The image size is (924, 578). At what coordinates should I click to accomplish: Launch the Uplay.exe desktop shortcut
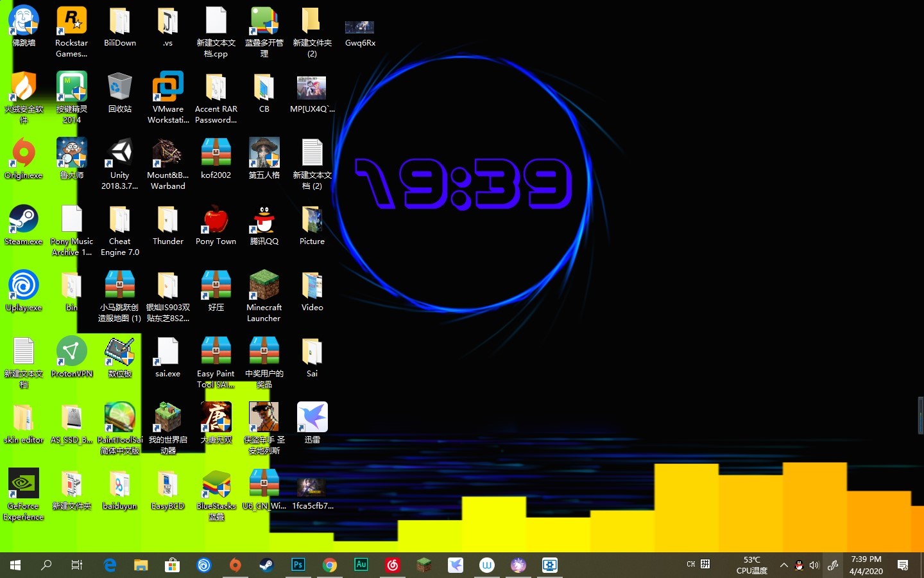pos(24,292)
